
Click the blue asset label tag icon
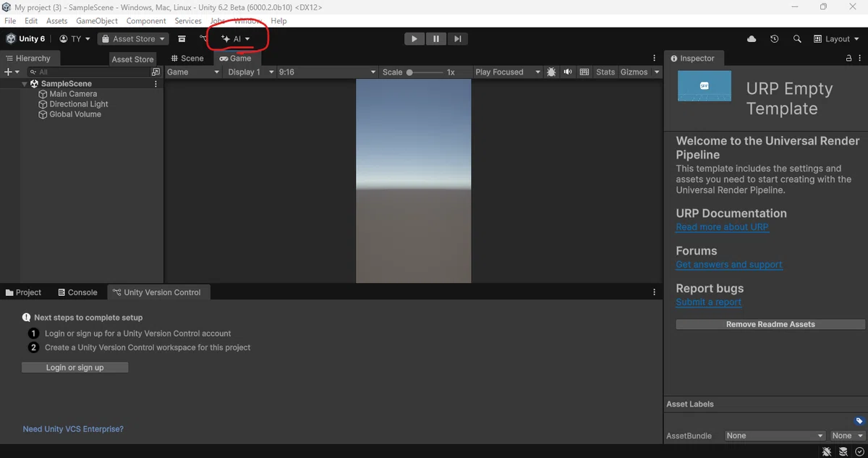point(859,421)
